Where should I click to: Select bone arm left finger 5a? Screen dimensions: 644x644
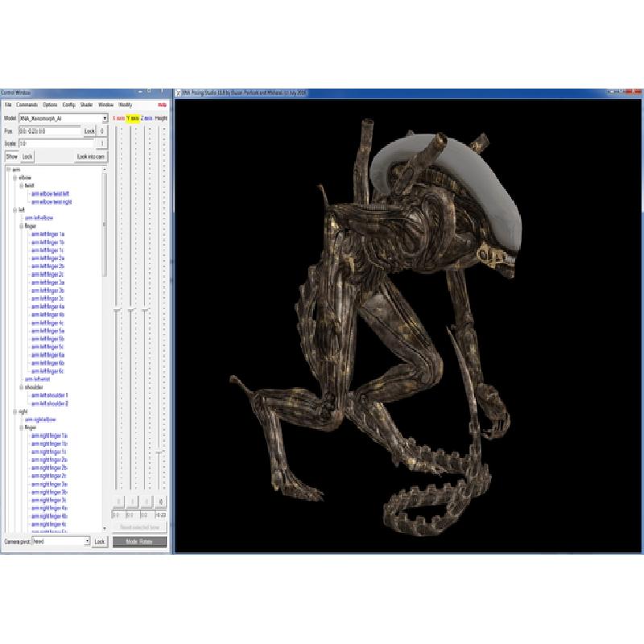48,331
